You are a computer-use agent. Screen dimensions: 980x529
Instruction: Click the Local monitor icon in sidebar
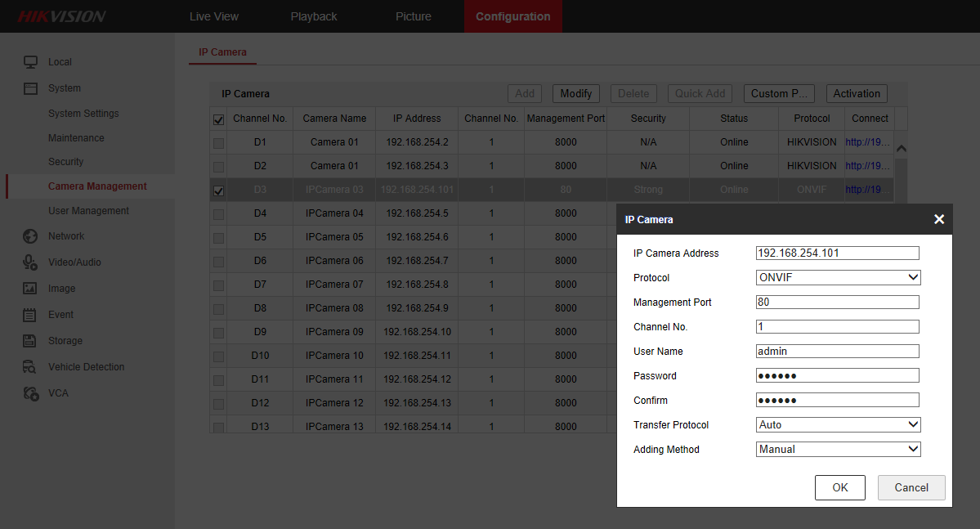pos(30,62)
